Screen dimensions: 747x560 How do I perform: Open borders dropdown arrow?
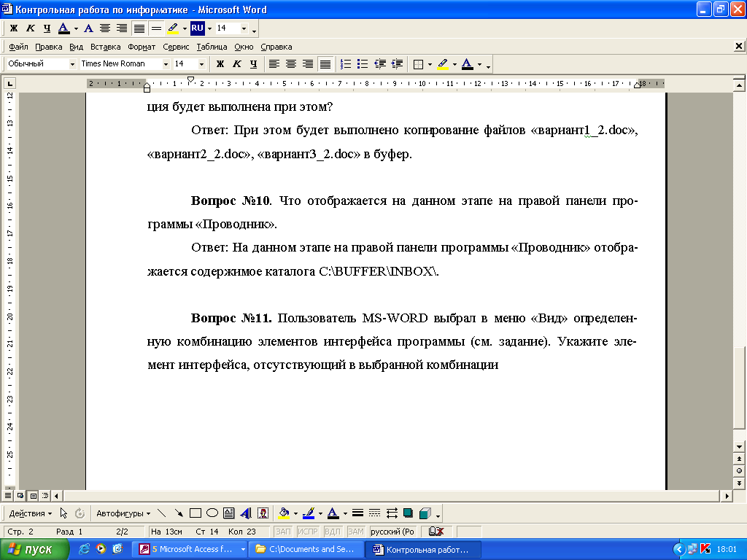[430, 64]
